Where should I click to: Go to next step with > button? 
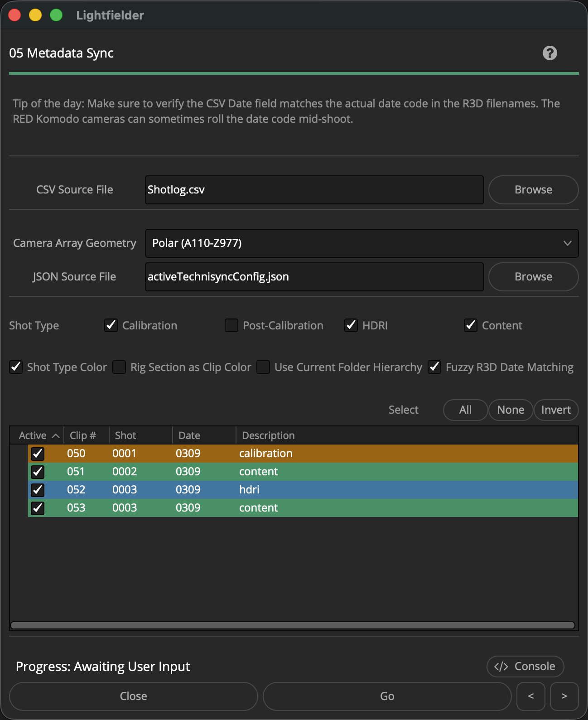(x=564, y=696)
